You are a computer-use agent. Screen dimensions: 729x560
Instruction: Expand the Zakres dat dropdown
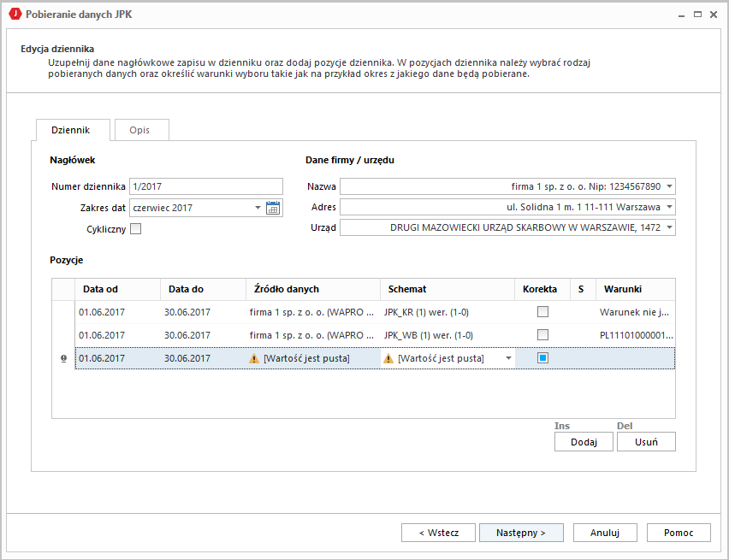click(x=258, y=208)
